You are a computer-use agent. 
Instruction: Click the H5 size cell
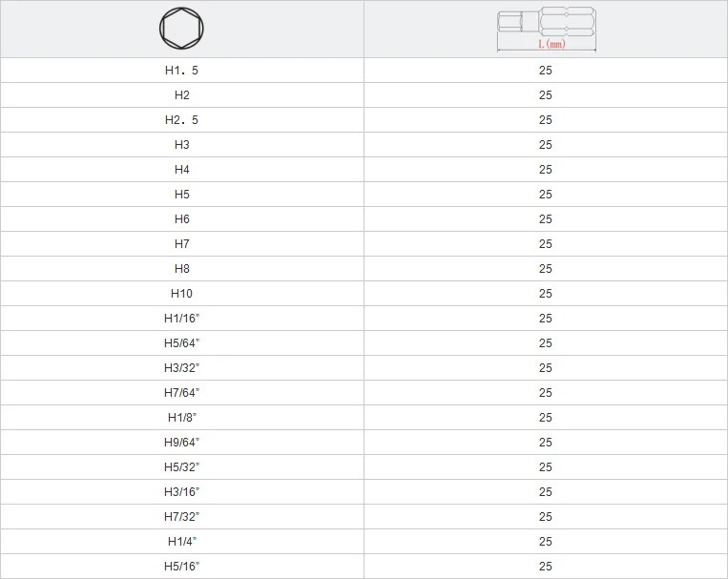tap(181, 195)
